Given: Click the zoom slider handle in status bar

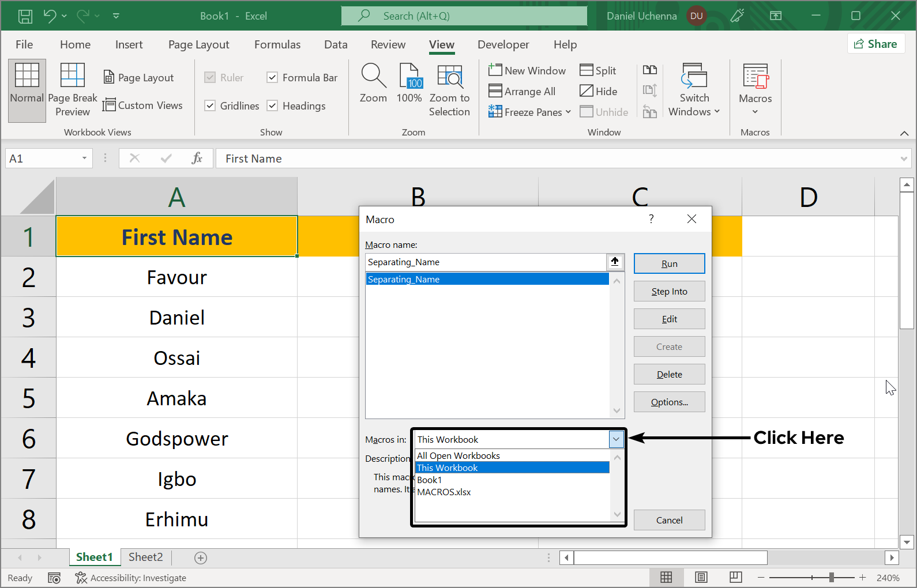Looking at the screenshot, I should (x=831, y=578).
